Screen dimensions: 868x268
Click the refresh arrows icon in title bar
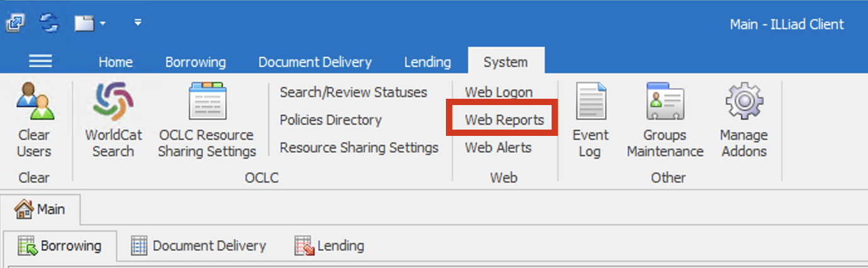tap(49, 23)
